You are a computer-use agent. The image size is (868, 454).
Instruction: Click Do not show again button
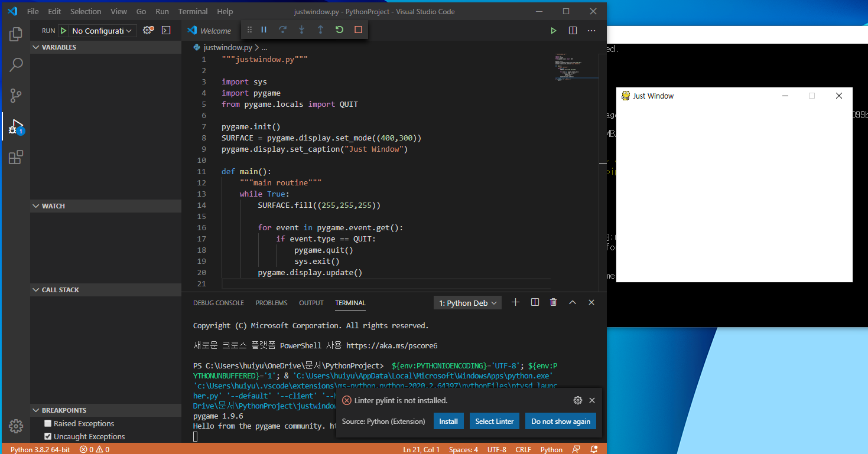[x=561, y=421]
